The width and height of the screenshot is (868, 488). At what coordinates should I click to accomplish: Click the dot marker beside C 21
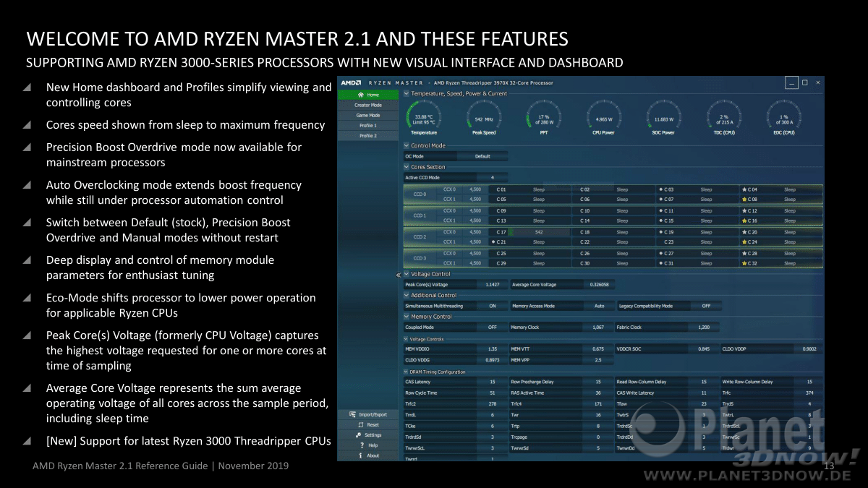[x=493, y=242]
